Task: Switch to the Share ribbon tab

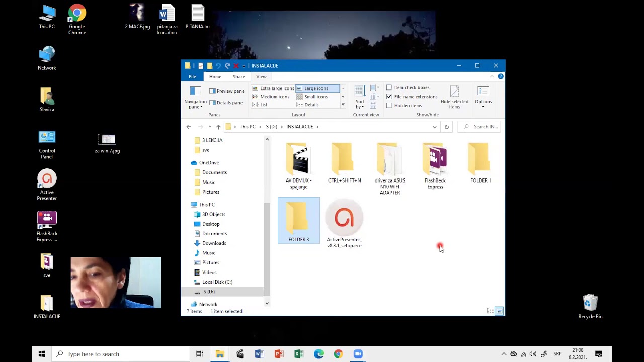Action: pos(239,77)
